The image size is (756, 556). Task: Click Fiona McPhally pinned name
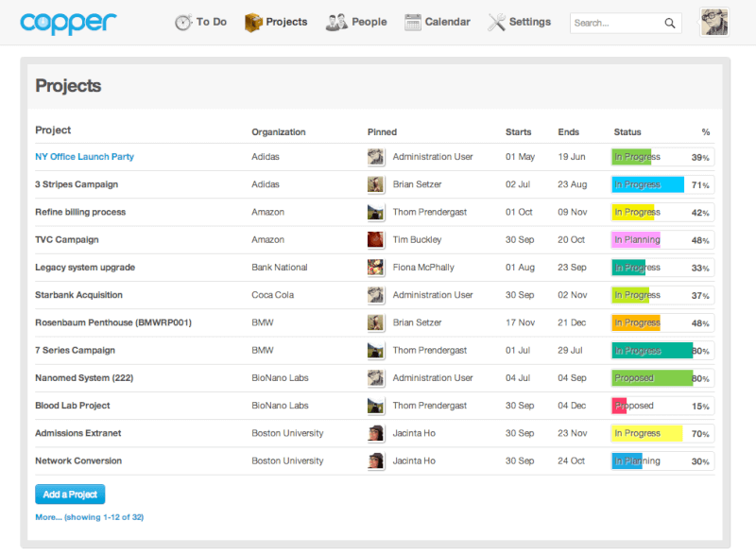click(x=423, y=268)
